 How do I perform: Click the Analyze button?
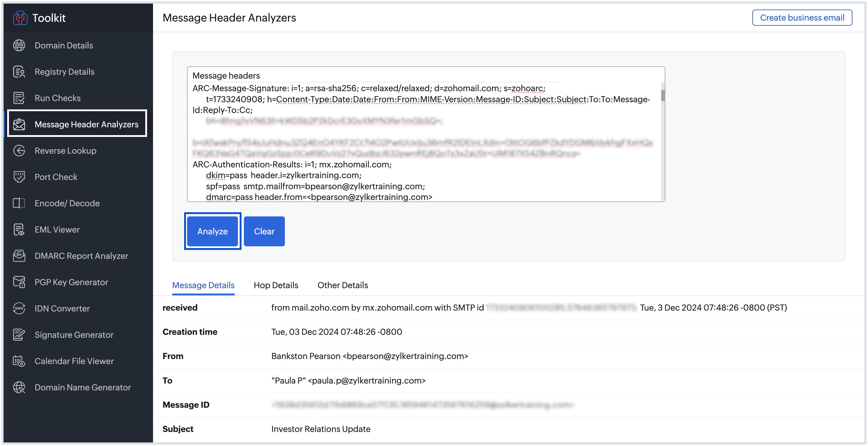212,231
